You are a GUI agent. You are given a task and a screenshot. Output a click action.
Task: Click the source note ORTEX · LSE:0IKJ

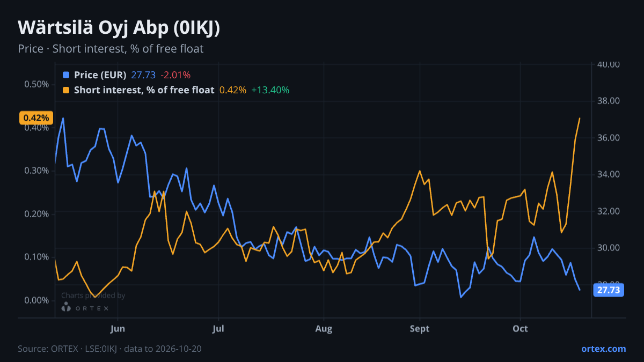pyautogui.click(x=110, y=349)
